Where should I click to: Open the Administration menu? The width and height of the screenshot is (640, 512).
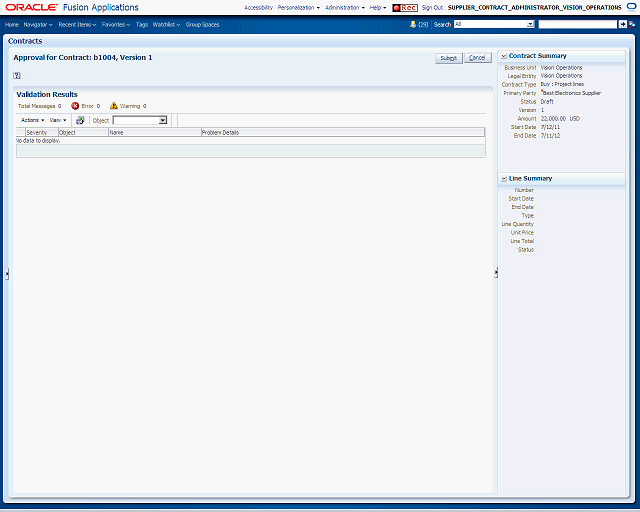click(344, 8)
